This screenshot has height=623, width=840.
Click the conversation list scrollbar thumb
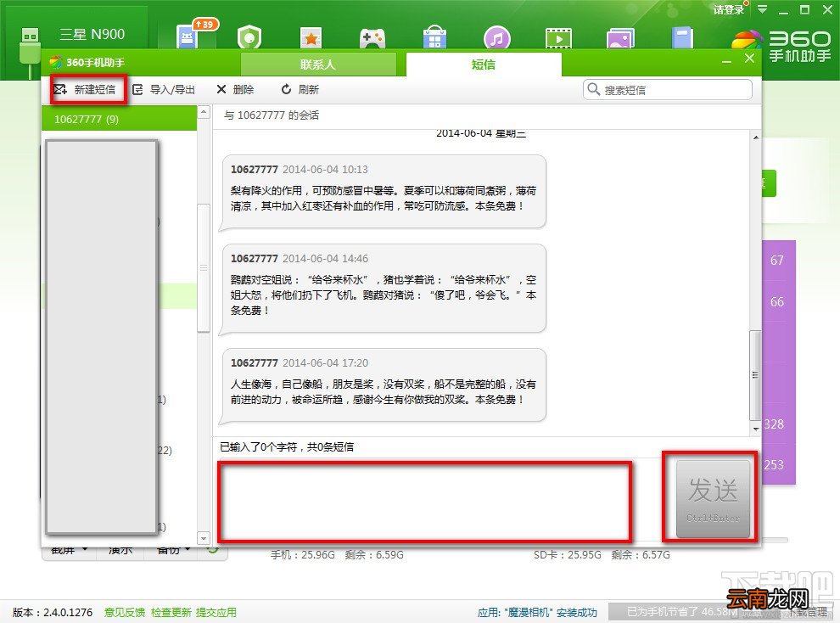pos(204,268)
